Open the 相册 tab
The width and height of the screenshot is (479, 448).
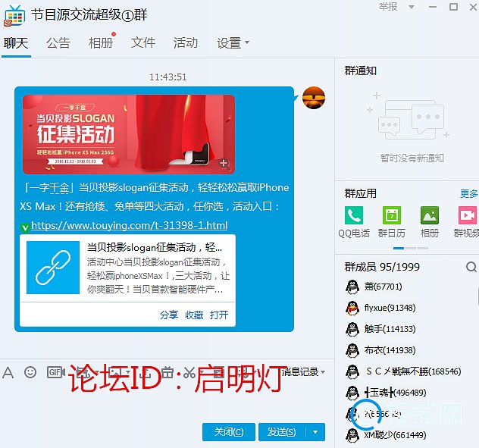click(101, 43)
